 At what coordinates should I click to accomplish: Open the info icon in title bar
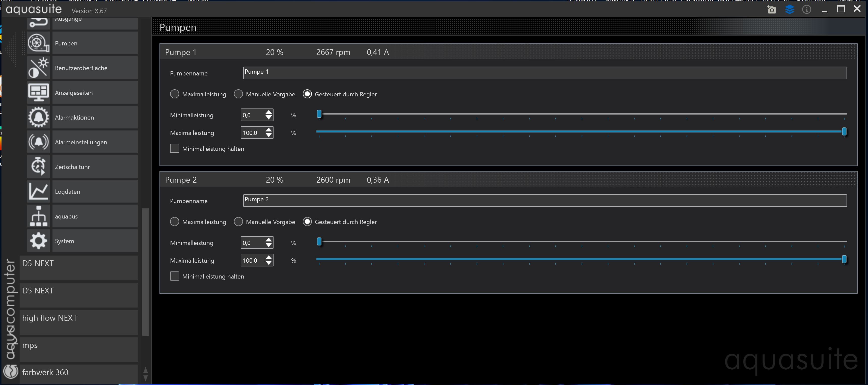(807, 9)
